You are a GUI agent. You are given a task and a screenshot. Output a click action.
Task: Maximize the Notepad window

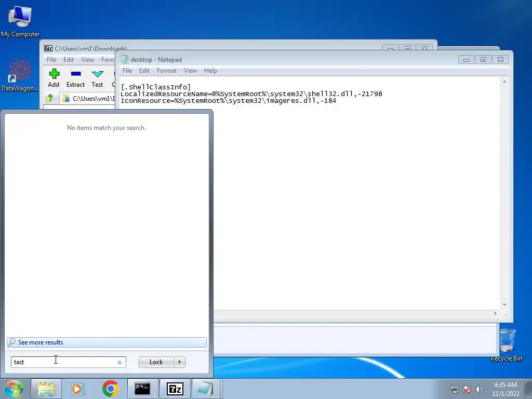point(483,60)
